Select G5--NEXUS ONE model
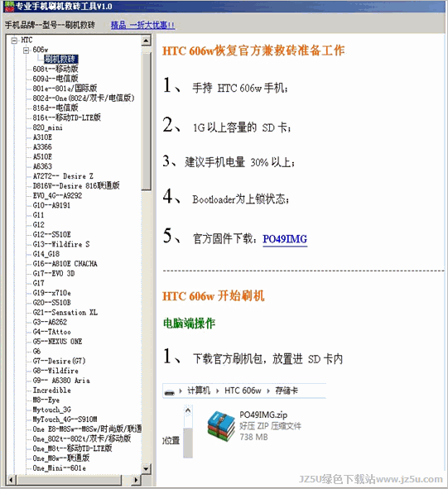448x489 pixels. point(57,342)
